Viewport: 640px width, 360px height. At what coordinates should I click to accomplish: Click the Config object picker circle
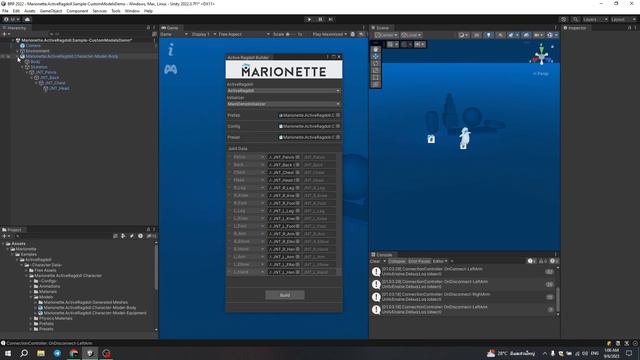tap(338, 127)
